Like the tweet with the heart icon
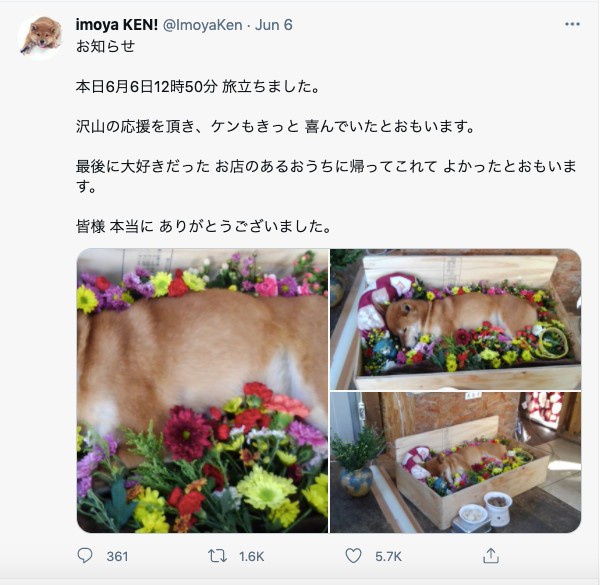This screenshot has height=585, width=600. tap(353, 556)
